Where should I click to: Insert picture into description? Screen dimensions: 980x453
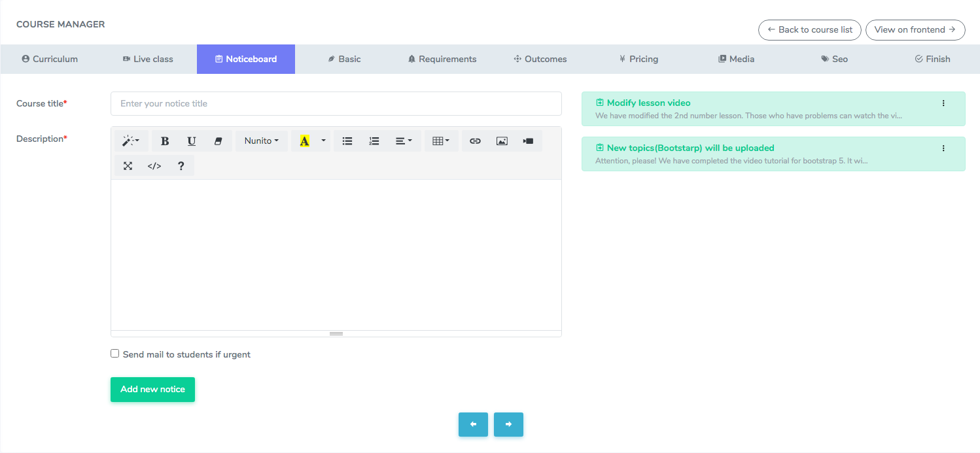(x=502, y=141)
